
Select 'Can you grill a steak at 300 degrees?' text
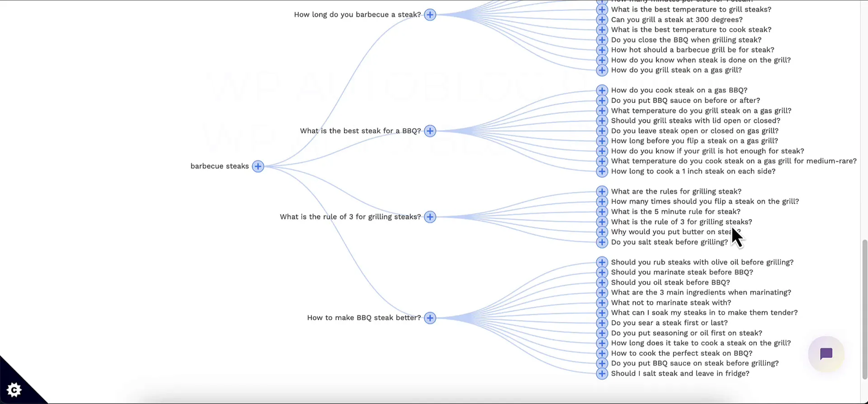point(677,20)
